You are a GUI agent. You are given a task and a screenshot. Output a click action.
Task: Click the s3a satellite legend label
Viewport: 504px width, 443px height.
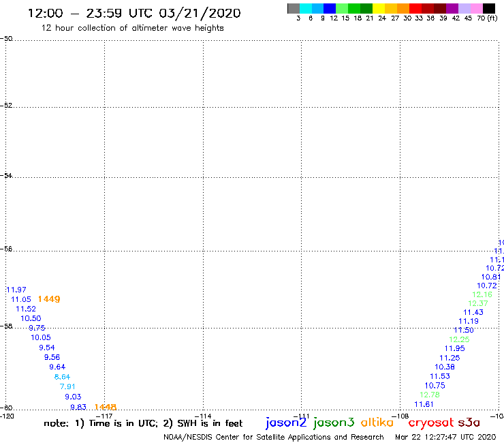[469, 423]
